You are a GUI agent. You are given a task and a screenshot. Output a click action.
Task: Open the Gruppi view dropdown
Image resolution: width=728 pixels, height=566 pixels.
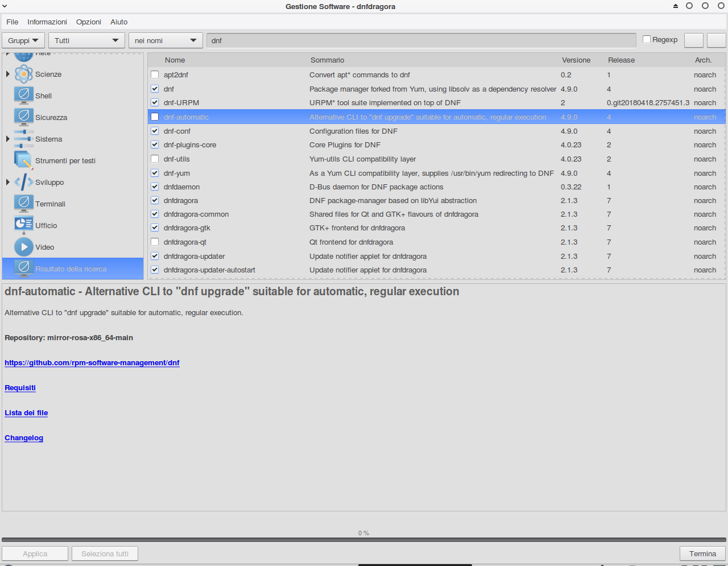23,40
